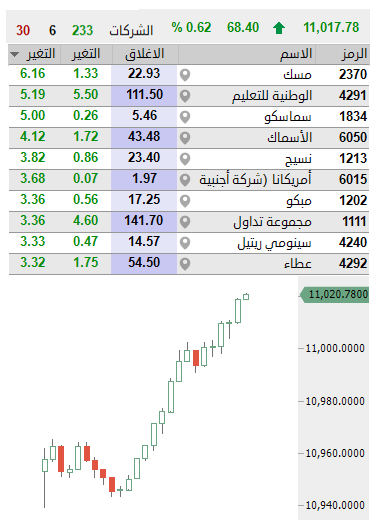Select stock symbol 6050
The height and width of the screenshot is (529, 377).
pyautogui.click(x=353, y=137)
